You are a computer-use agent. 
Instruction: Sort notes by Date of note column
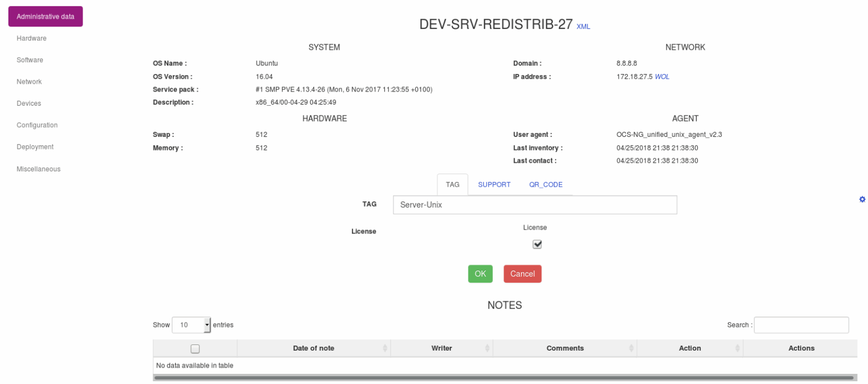pos(314,348)
